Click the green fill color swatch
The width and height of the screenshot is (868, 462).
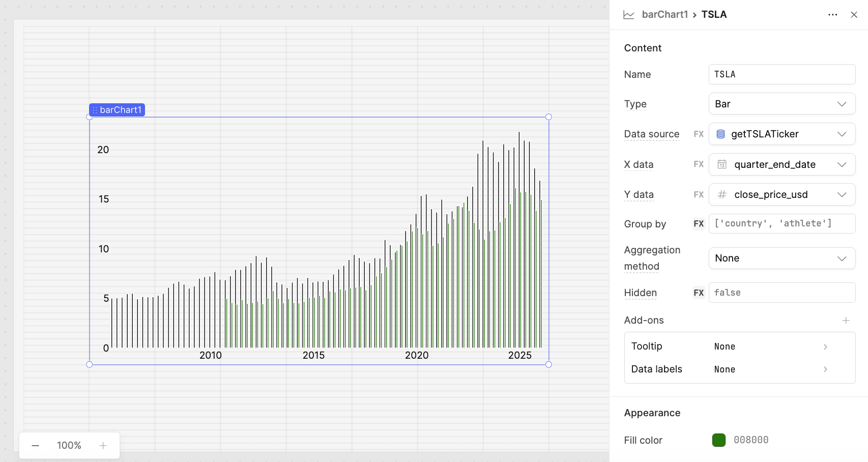coord(719,440)
